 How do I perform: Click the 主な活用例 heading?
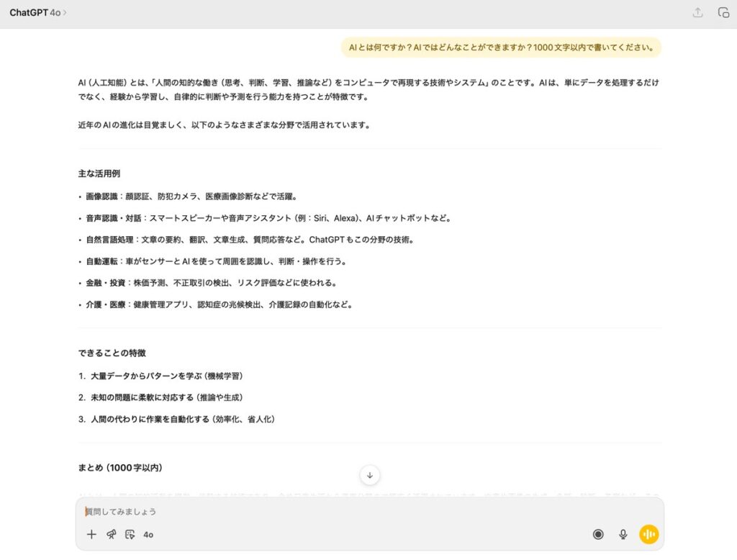click(x=99, y=173)
